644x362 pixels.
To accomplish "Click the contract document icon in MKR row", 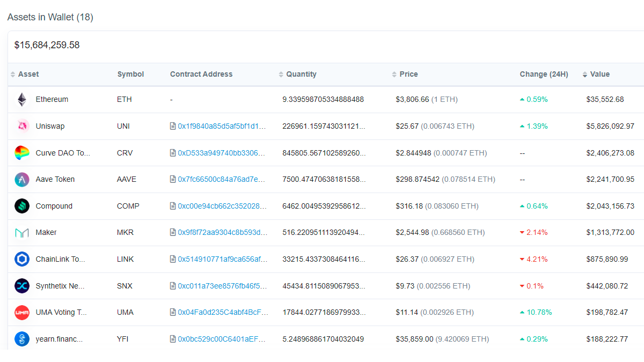I will click(x=173, y=232).
